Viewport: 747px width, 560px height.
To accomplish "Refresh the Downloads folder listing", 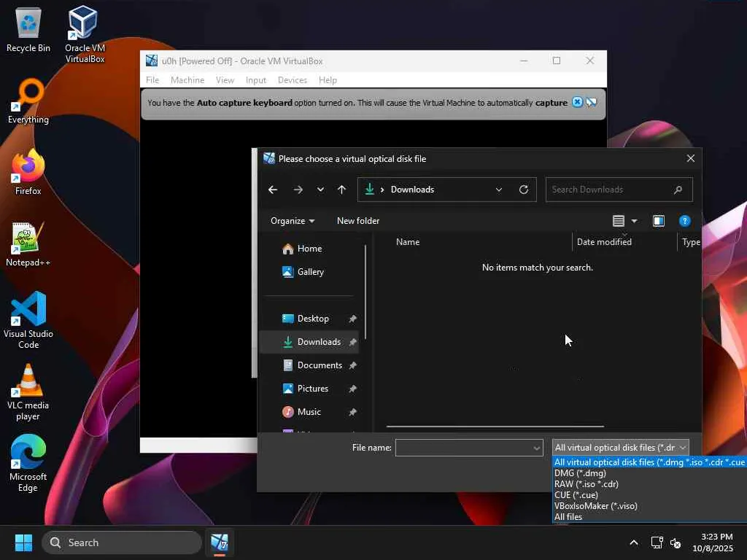I will tap(524, 190).
